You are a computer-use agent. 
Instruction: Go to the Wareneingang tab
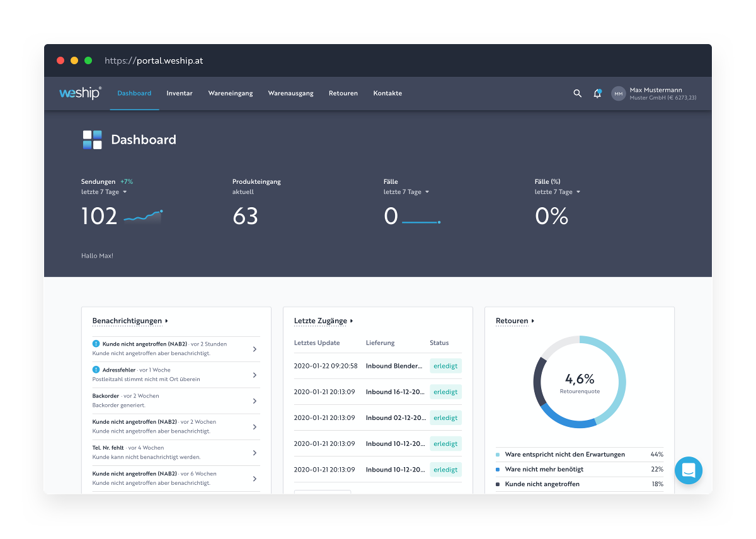pyautogui.click(x=231, y=93)
